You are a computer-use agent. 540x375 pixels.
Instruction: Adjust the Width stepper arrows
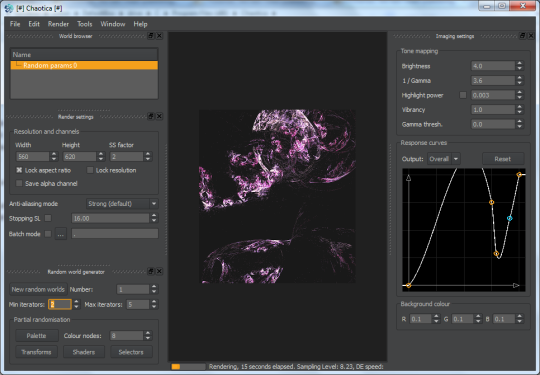tap(54, 157)
